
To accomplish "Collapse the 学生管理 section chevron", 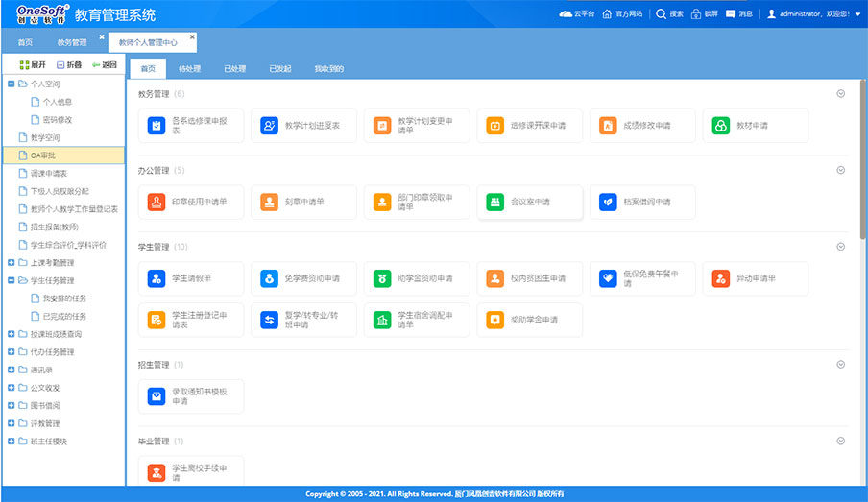I will 840,247.
